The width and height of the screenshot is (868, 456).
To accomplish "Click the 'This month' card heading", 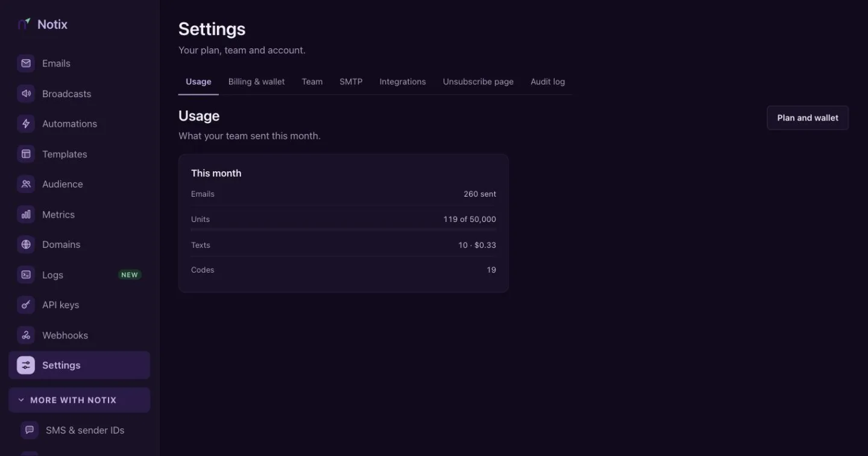I will click(216, 173).
